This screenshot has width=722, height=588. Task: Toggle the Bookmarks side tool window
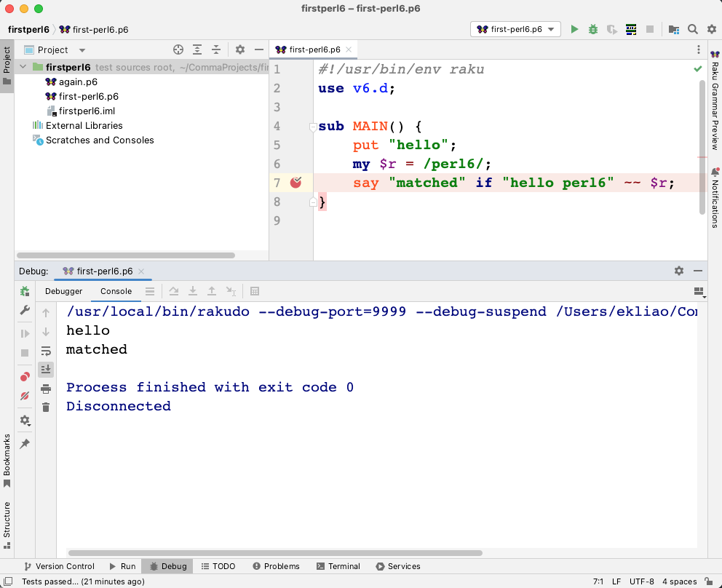tap(7, 461)
